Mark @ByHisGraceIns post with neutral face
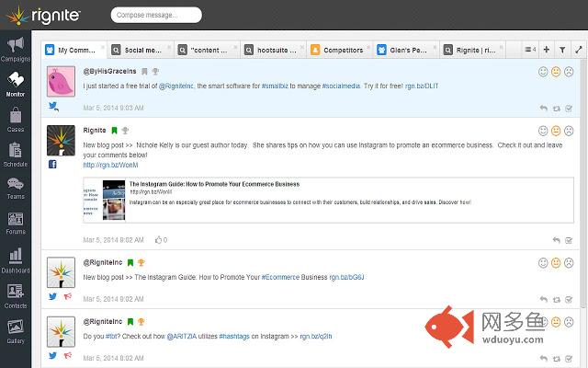 [556, 72]
